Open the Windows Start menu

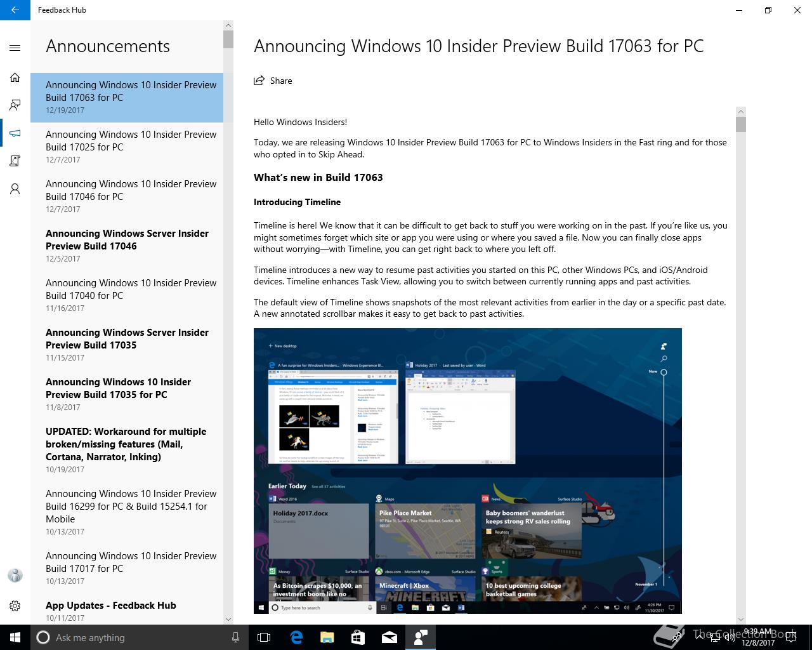tap(15, 637)
